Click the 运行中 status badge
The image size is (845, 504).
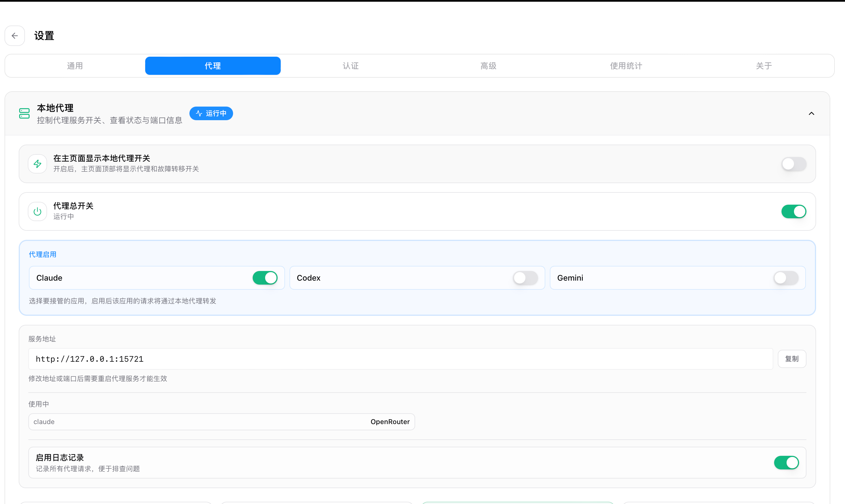pos(211,113)
